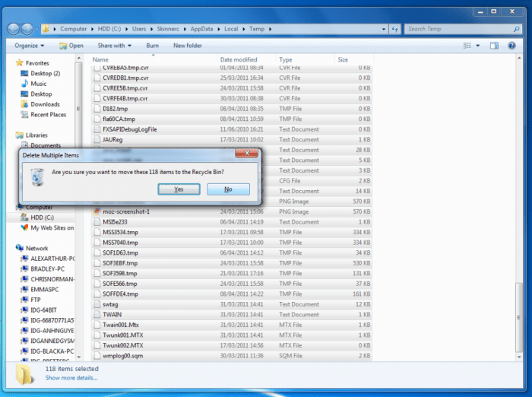Click the Music note icon in Favorites
Viewport: 532px width, 397px height.
[24, 84]
